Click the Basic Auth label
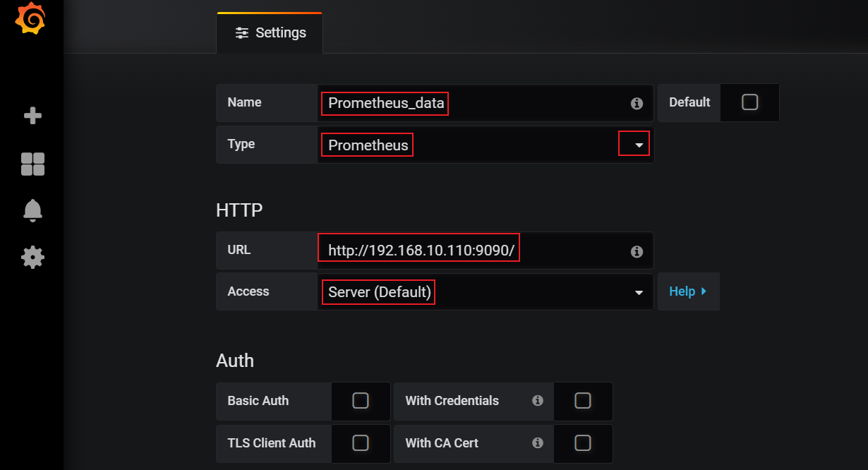This screenshot has height=470, width=868. pos(258,401)
